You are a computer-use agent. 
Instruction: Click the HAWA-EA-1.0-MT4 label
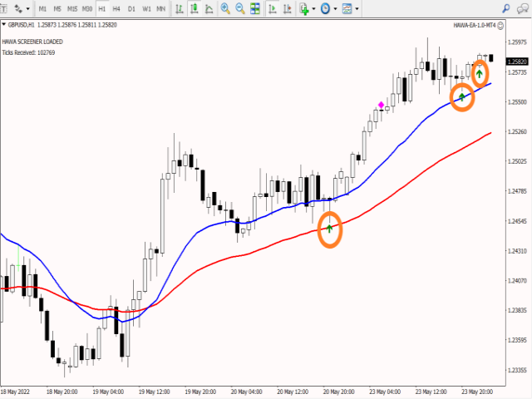(475, 26)
